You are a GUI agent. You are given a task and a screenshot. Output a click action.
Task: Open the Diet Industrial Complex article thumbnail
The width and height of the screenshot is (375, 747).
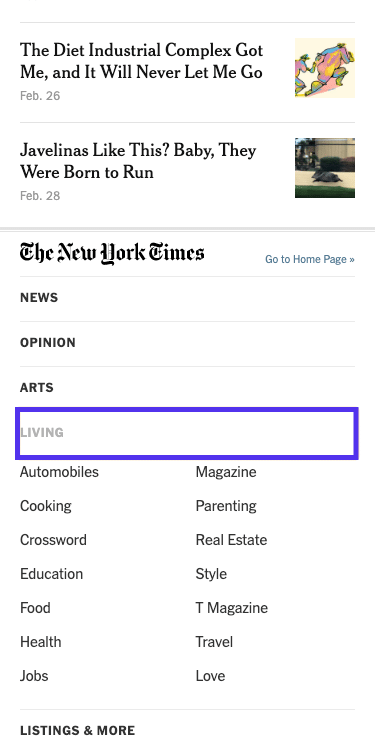point(324,68)
